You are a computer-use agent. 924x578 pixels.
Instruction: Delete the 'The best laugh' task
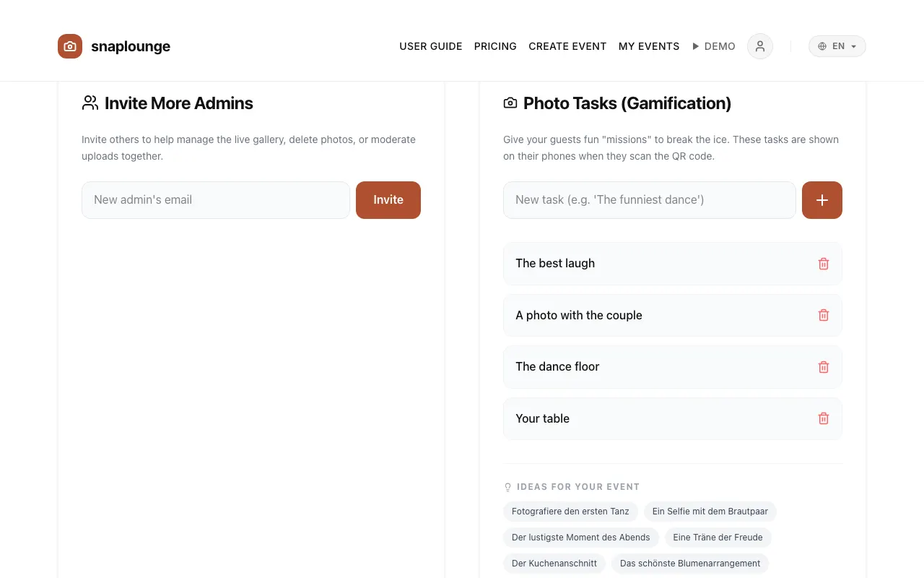[x=824, y=264]
